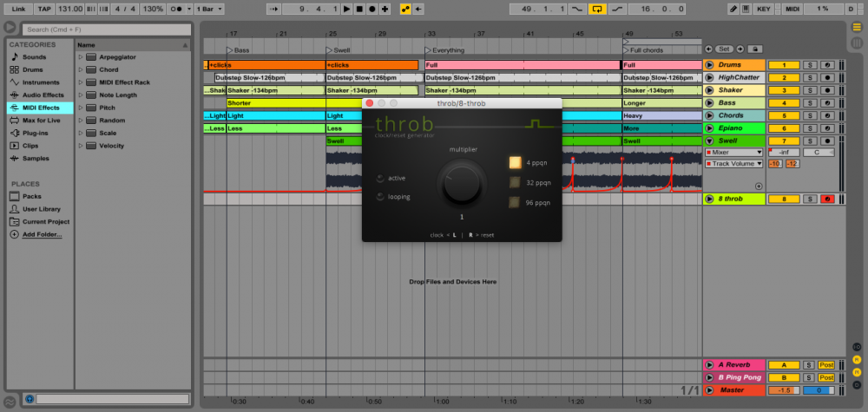Toggle the active switch in throb plugin
This screenshot has width=868, height=412.
pos(380,178)
